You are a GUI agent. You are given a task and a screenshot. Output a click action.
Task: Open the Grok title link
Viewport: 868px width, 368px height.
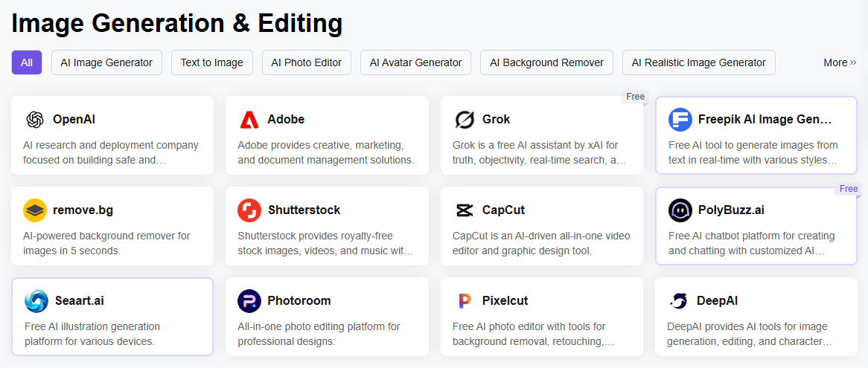tap(497, 120)
